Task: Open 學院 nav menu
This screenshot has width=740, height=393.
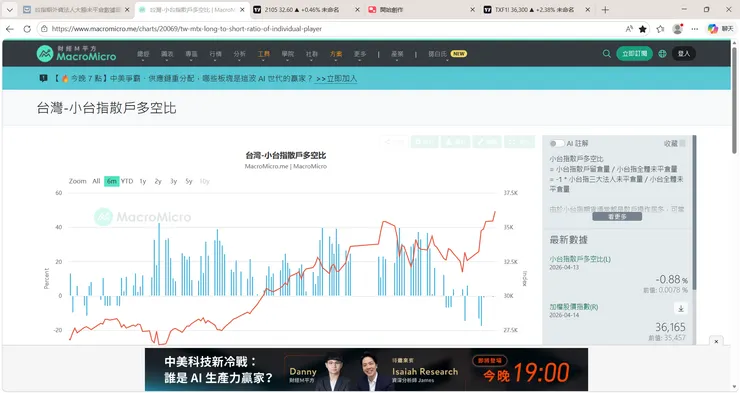Action: (x=288, y=54)
